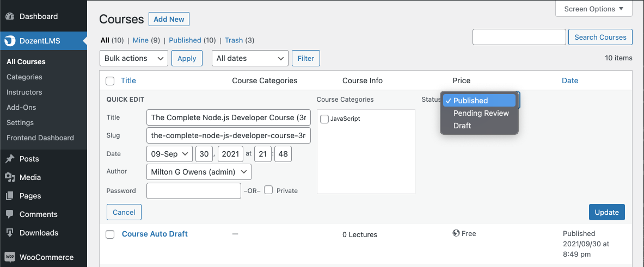Open the Author dropdown Milton G Owens
Viewport: 644px width, 267px height.
click(199, 172)
